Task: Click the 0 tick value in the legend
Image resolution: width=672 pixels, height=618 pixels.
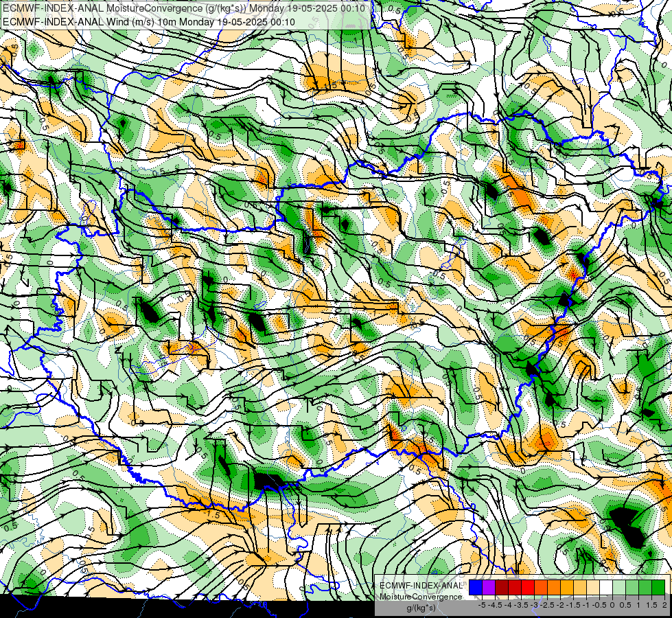Action: (x=612, y=605)
